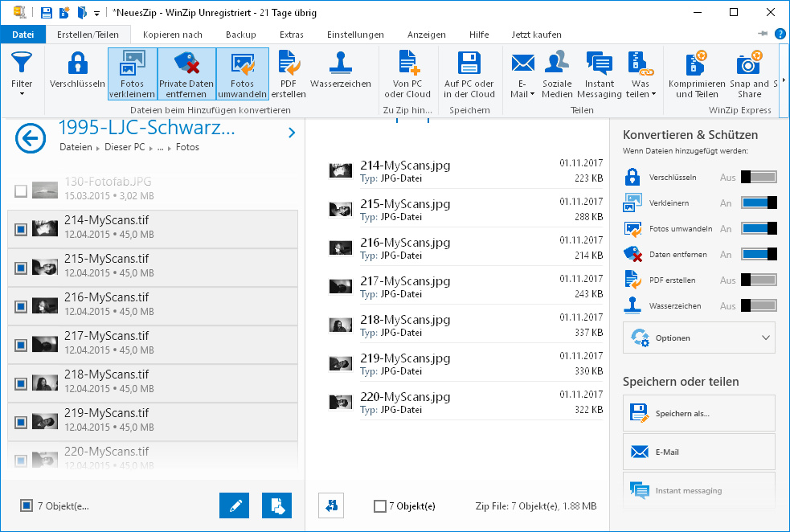Click the Verschlüsseln lock icon in ribbon

(77, 64)
